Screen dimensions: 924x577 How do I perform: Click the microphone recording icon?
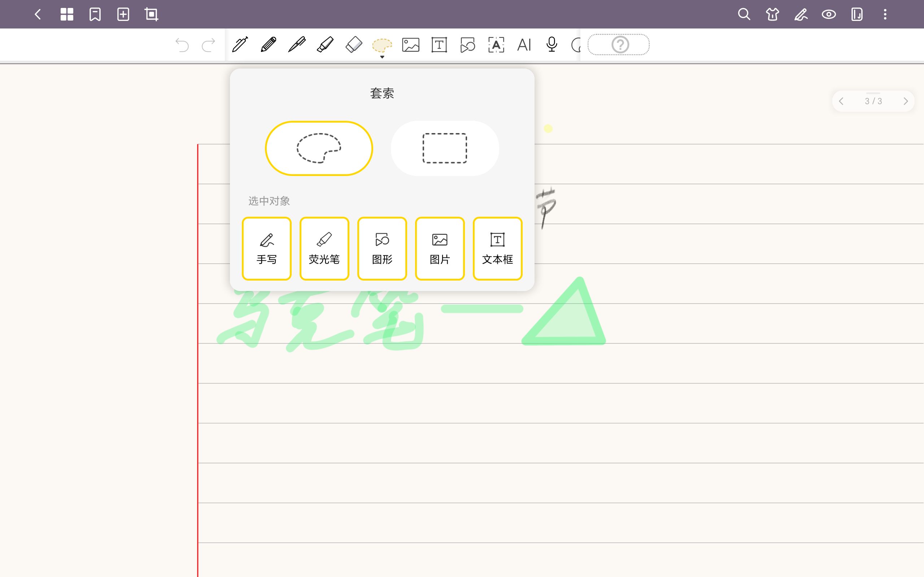(552, 45)
